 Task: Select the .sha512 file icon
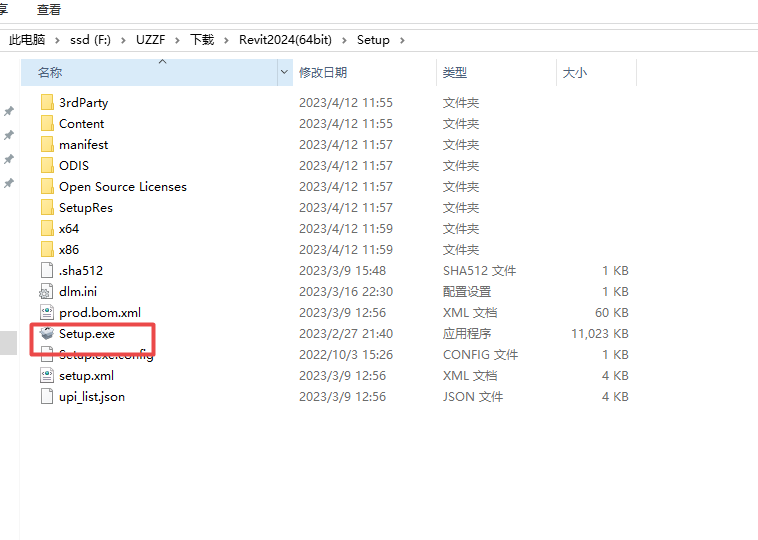coord(46,271)
